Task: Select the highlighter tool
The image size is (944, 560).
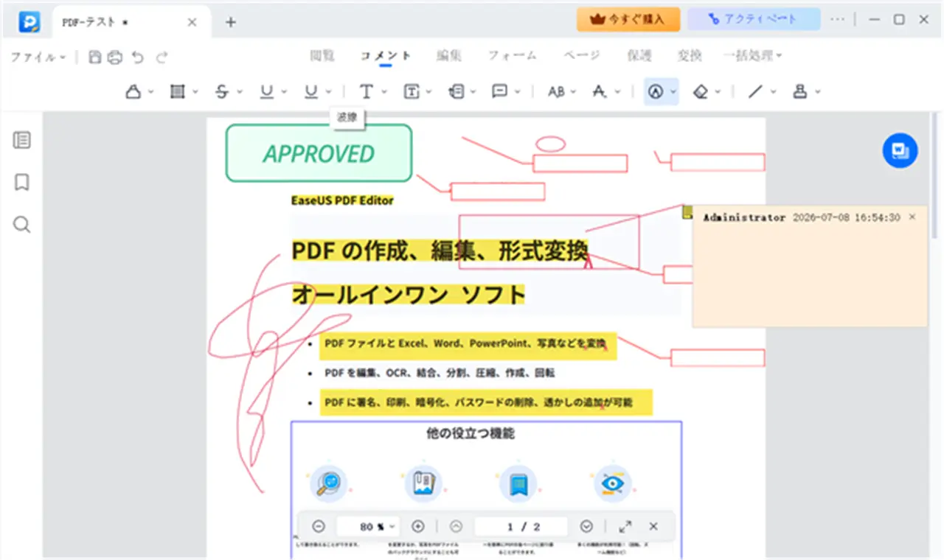Action: [133, 91]
